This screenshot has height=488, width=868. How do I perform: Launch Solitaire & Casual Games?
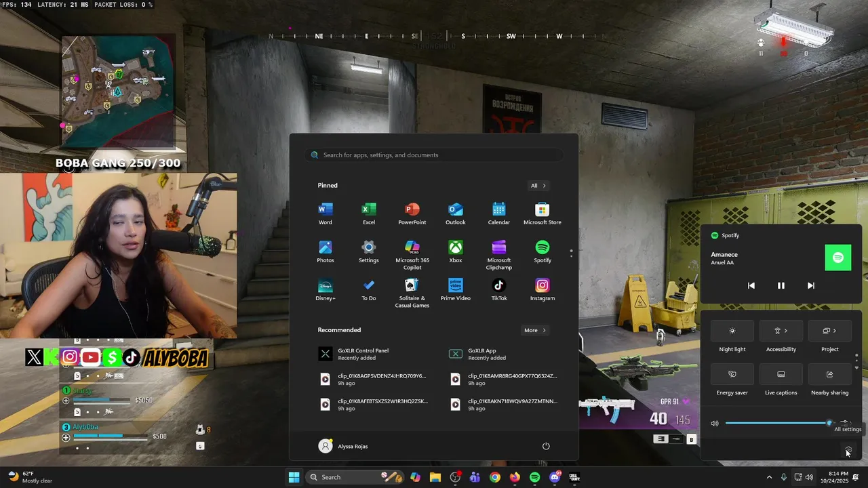click(x=412, y=293)
